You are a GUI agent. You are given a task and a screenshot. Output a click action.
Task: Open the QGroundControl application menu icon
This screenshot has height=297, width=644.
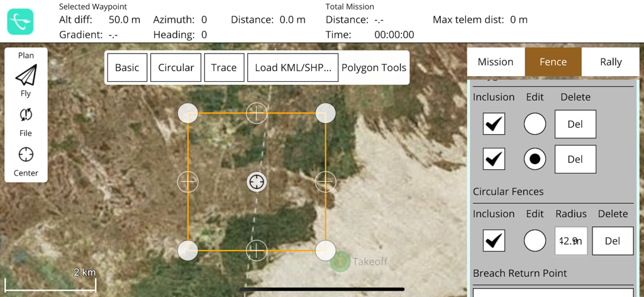tap(20, 21)
